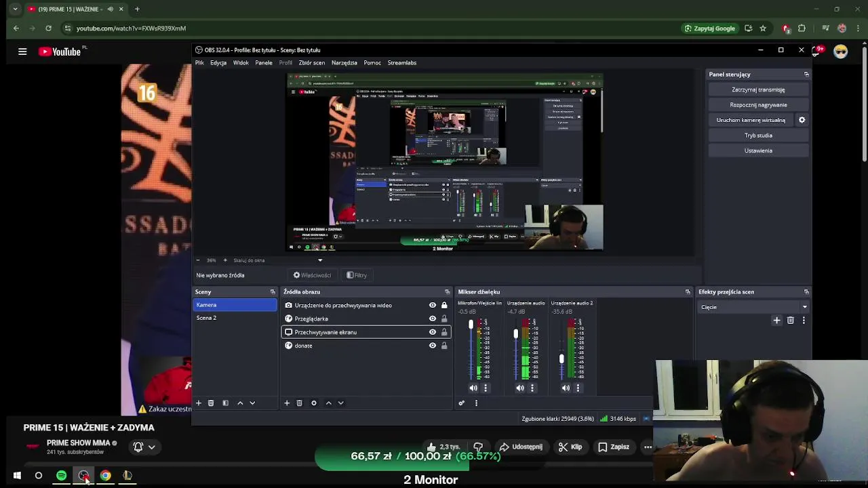The image size is (868, 488).
Task: Move selected source up in the list
Action: [x=329, y=403]
